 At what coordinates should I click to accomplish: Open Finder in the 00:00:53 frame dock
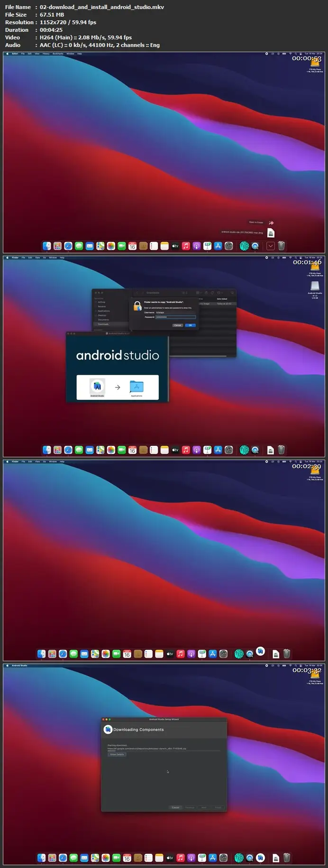(x=46, y=246)
